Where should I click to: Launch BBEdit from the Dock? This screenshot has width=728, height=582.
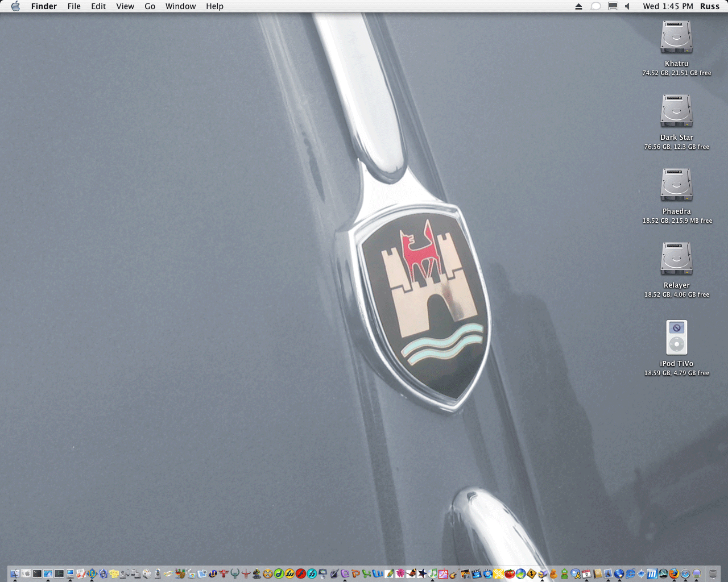click(x=103, y=573)
